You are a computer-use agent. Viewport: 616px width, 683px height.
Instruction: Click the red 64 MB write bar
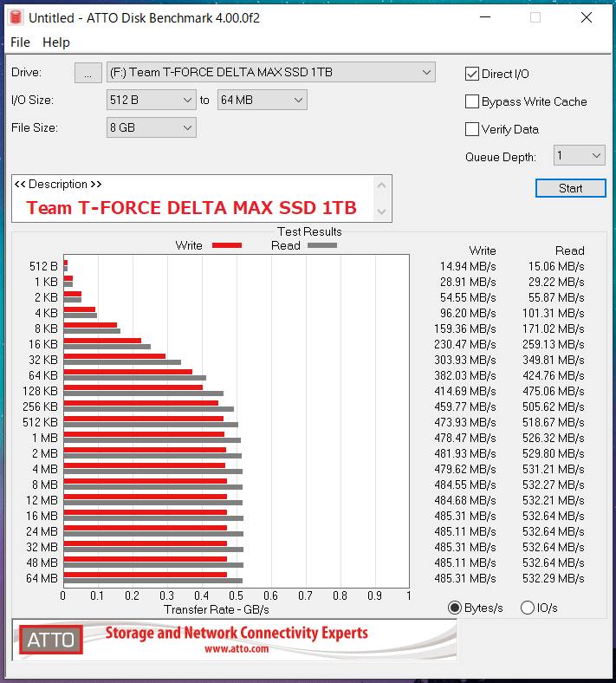(146, 575)
